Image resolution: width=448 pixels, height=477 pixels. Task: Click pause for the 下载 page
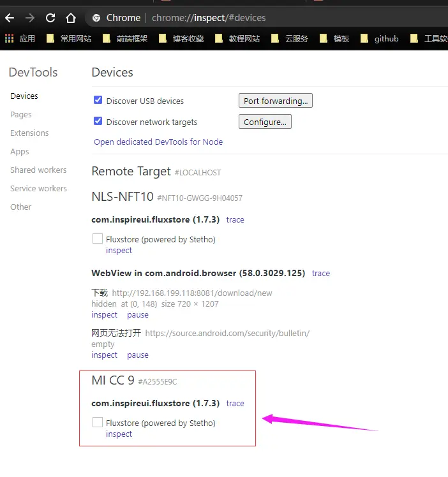(138, 315)
